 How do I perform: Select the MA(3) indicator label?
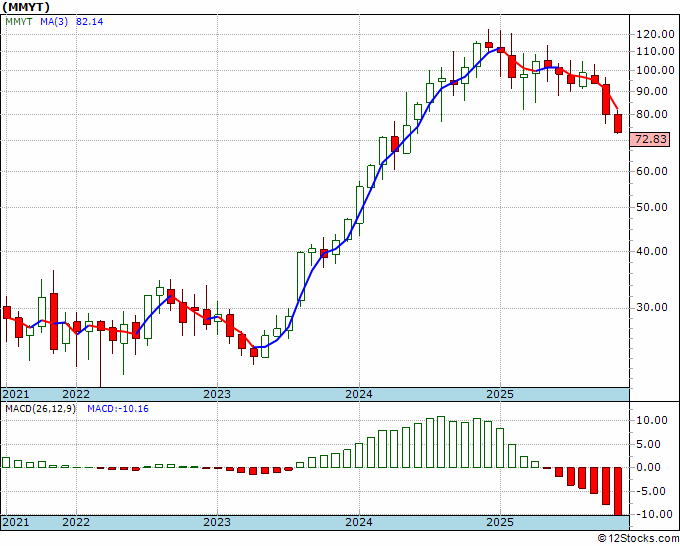[56, 22]
